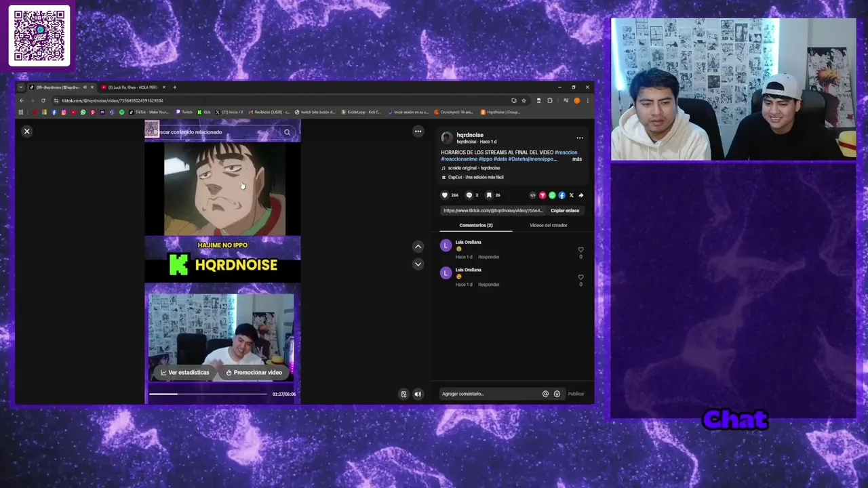Viewport: 868px width, 488px height.
Task: Share the video on Facebook
Action: [x=561, y=195]
